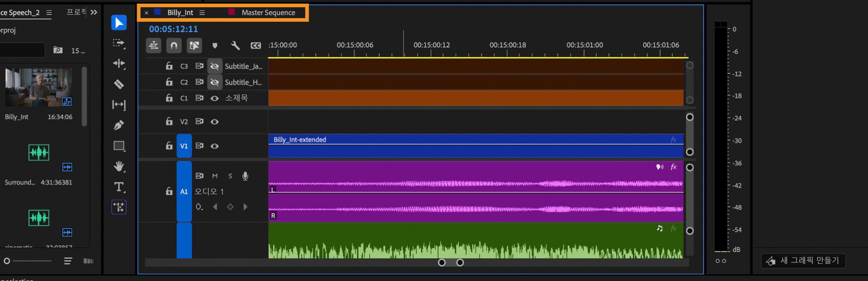Close the Billy_Int sequence tab
This screenshot has width=868, height=281.
[x=146, y=13]
